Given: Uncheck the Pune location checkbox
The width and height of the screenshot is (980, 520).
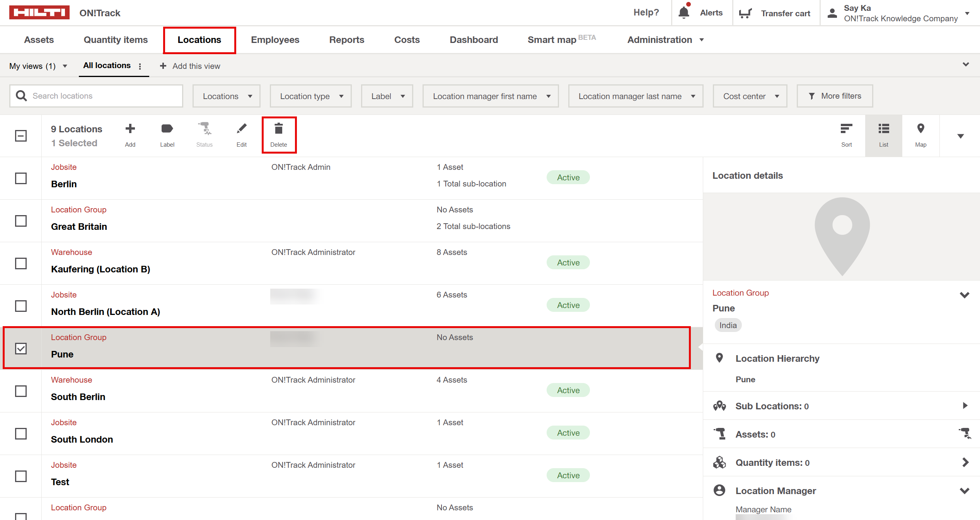Looking at the screenshot, I should point(21,349).
